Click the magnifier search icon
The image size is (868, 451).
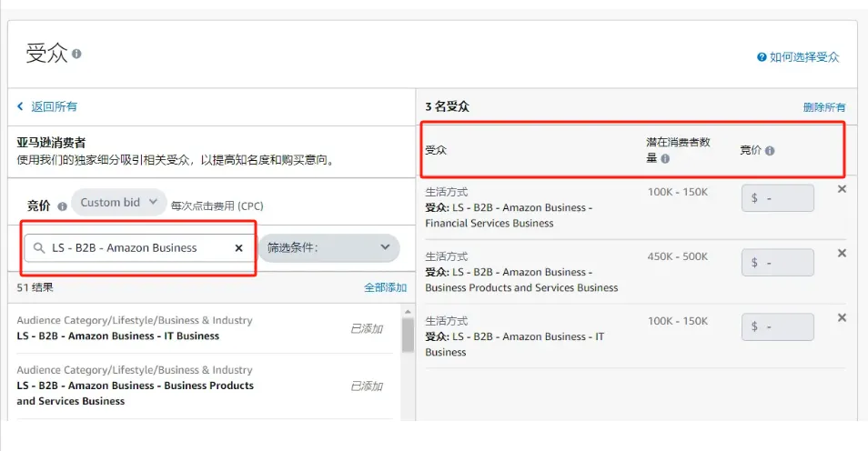[x=39, y=248]
